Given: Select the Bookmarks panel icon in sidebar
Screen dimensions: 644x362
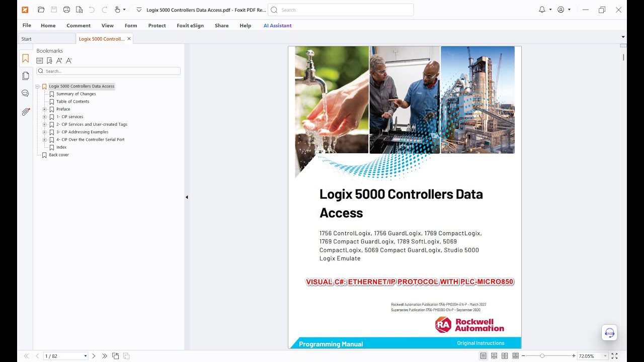Looking at the screenshot, I should [26, 58].
